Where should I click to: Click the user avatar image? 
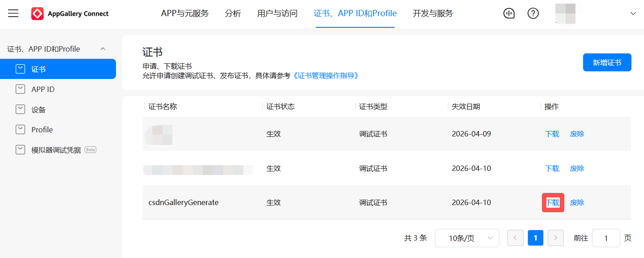[565, 13]
